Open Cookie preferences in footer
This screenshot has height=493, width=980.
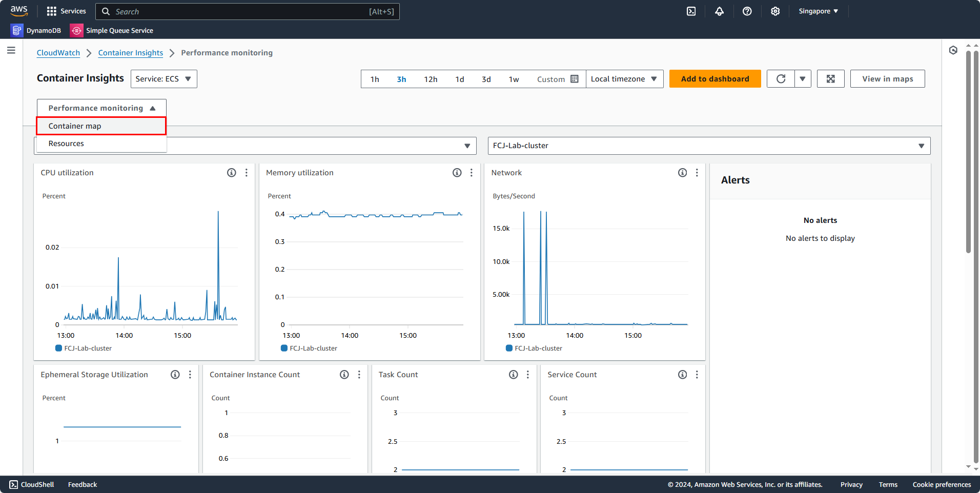[942, 484]
